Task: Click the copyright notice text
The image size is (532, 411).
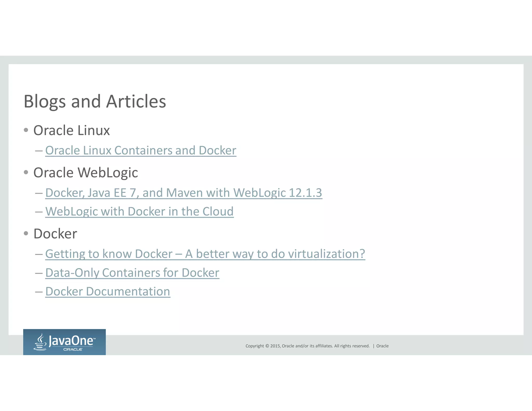Action: 307,346
